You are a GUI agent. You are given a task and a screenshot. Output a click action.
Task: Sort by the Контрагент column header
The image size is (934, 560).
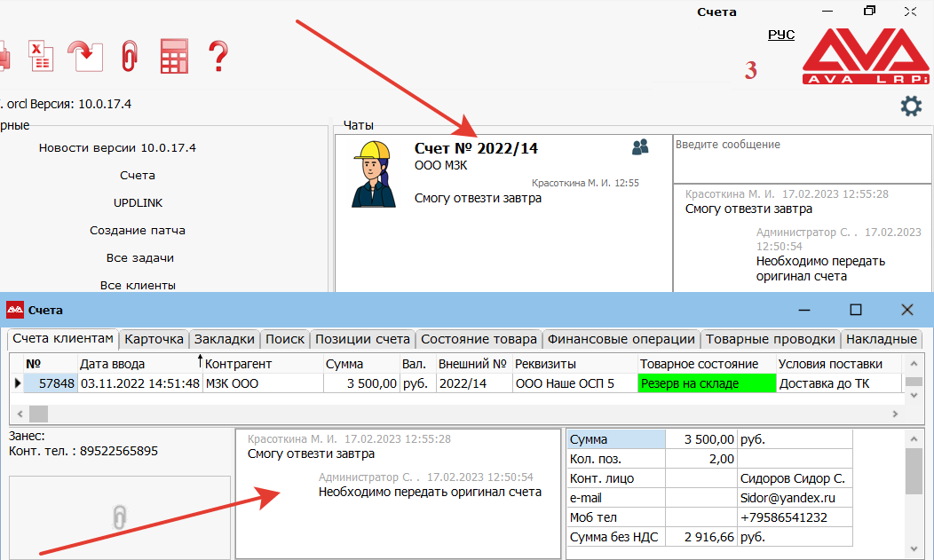238,364
